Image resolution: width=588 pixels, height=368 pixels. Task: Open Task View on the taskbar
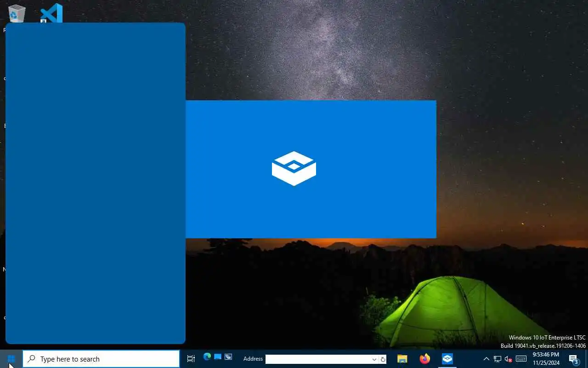click(x=191, y=359)
